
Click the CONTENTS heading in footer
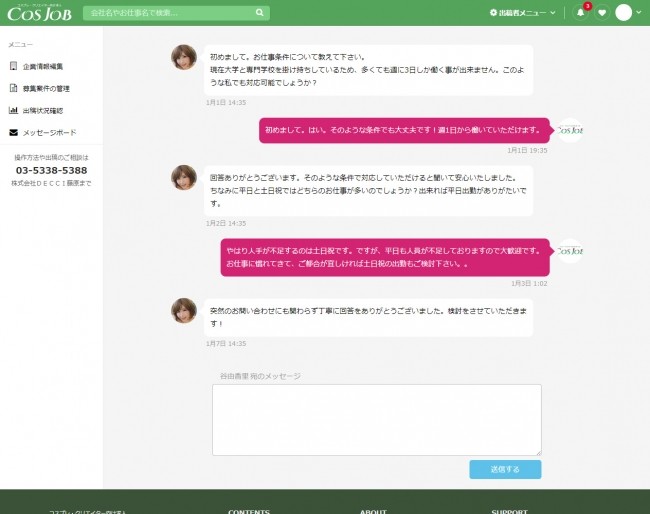tap(249, 511)
